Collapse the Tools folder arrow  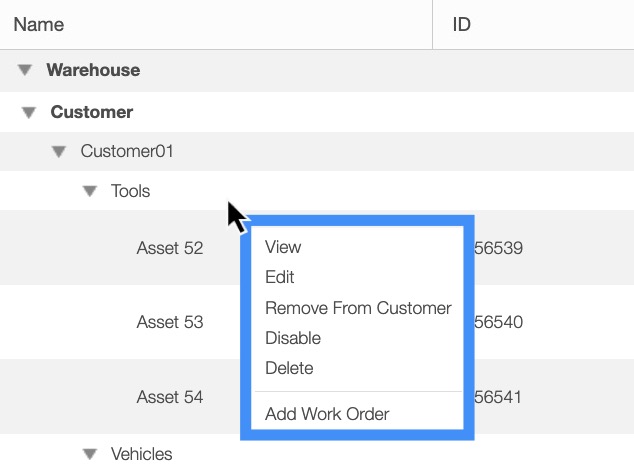tap(90, 191)
